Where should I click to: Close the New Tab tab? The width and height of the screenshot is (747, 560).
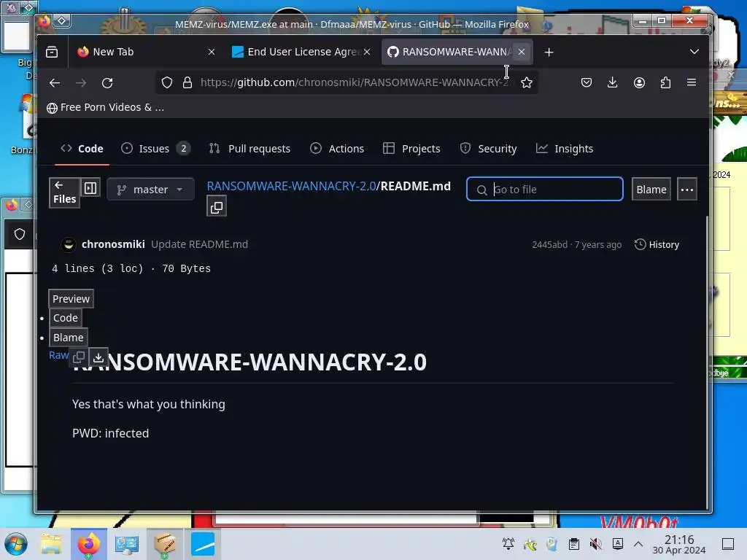pos(212,52)
